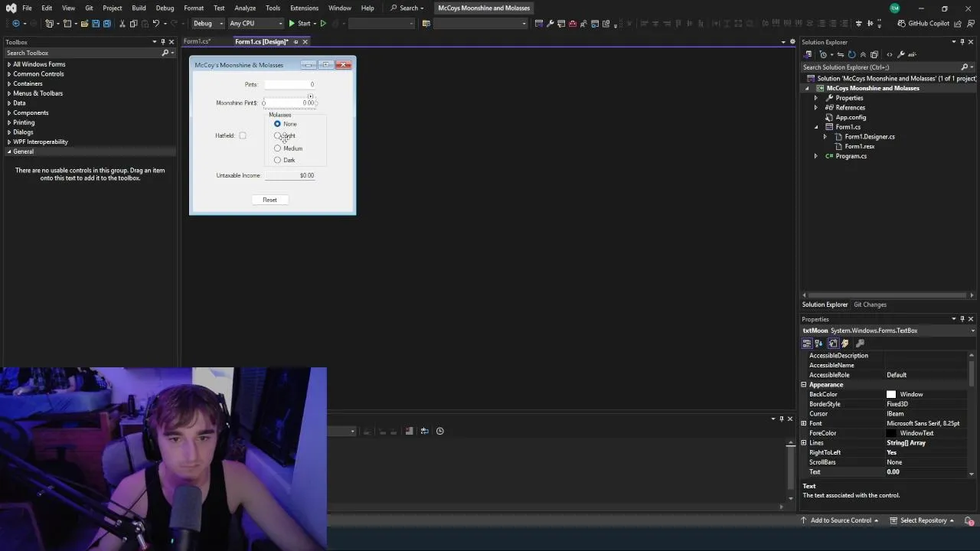
Task: Select the Light molasses radio button
Action: pos(277,136)
